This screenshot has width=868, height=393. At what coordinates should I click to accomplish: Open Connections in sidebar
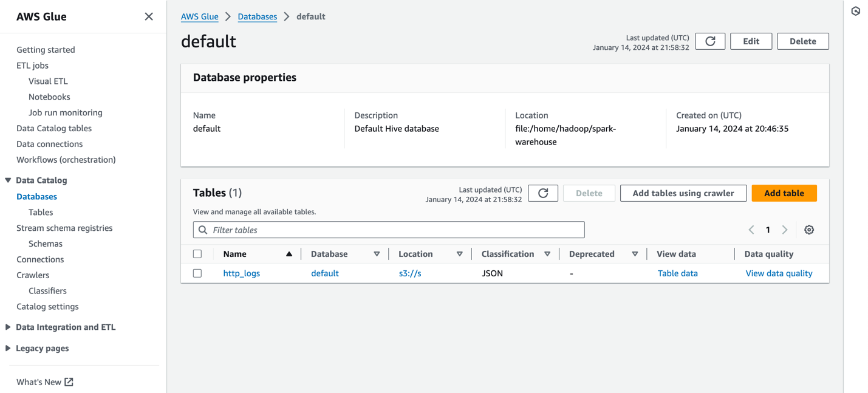click(40, 260)
